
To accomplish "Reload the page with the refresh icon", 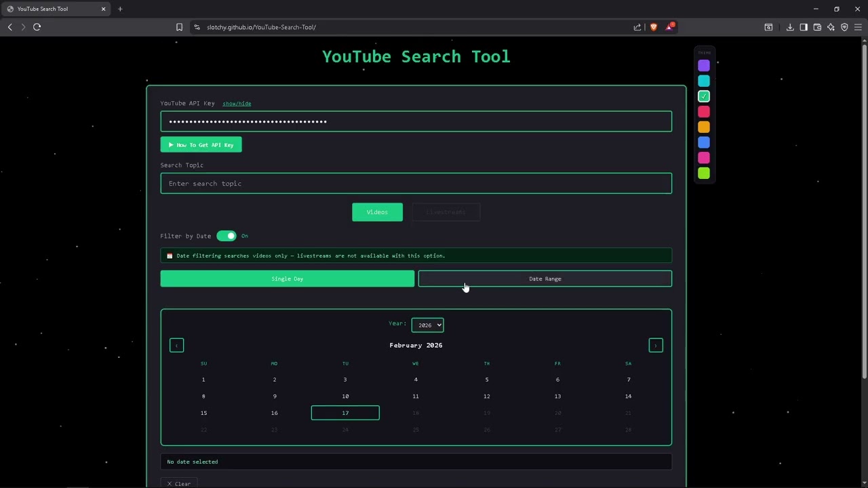I will click(x=37, y=27).
